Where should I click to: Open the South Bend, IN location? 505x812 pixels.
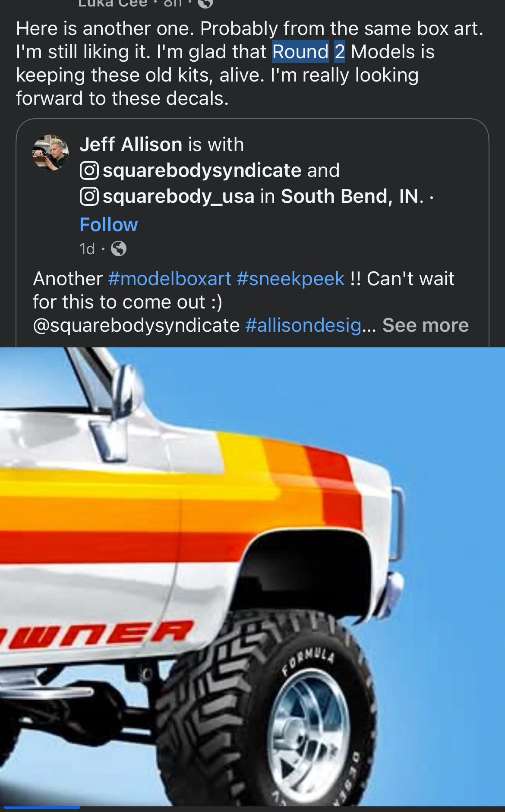[350, 196]
